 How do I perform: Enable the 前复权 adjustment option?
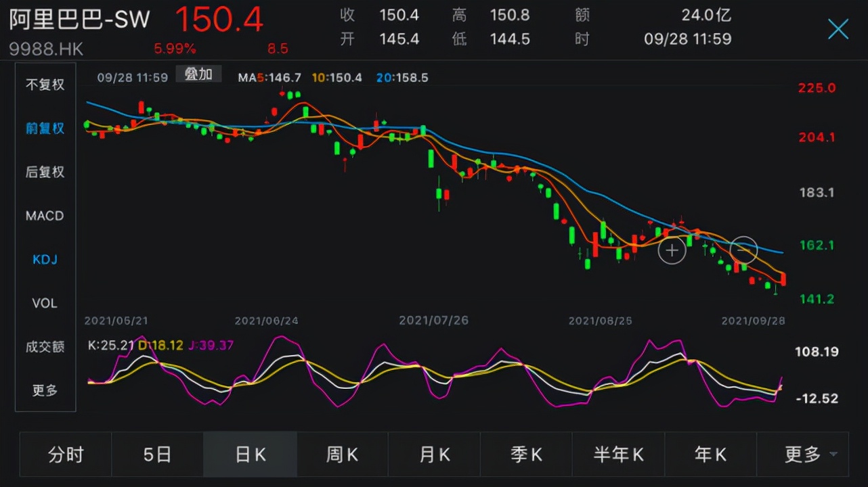click(43, 129)
